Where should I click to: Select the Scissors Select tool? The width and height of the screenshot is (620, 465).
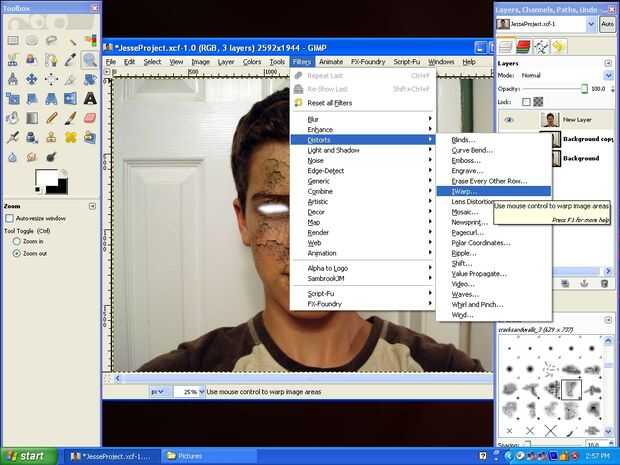[13, 60]
